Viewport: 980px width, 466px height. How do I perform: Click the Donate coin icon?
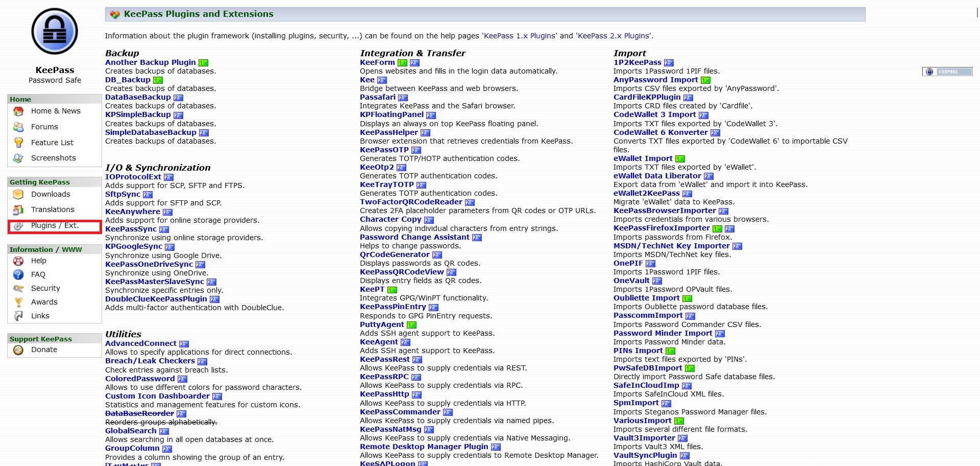[18, 350]
